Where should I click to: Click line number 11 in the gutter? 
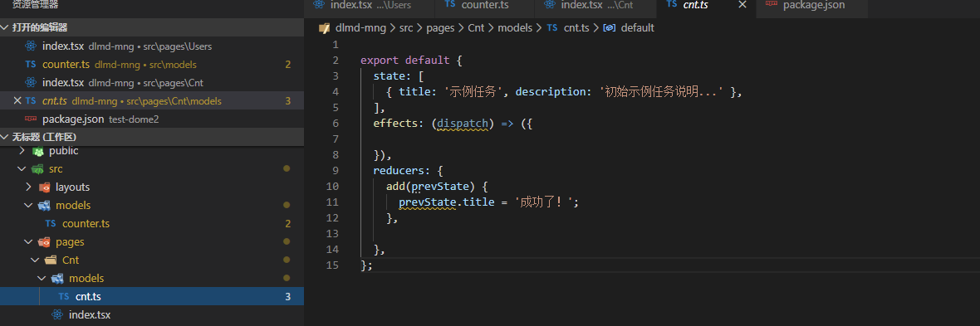point(332,202)
